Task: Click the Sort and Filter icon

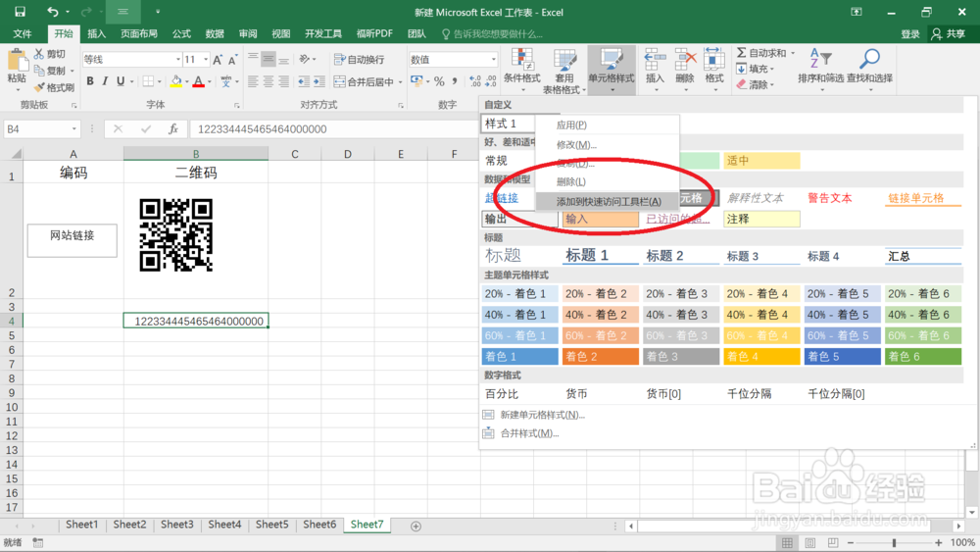Action: [x=820, y=59]
